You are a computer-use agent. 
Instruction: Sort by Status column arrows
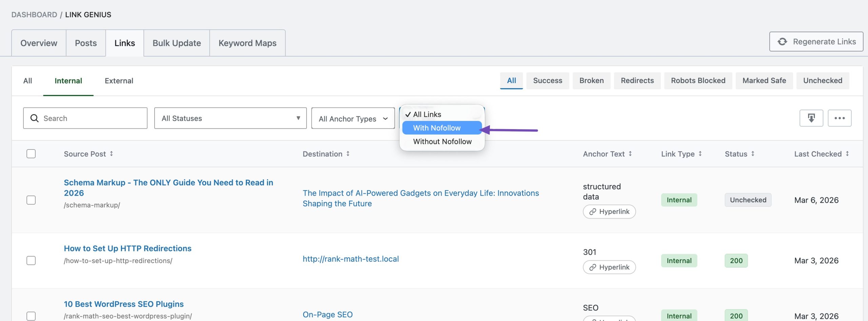(753, 154)
